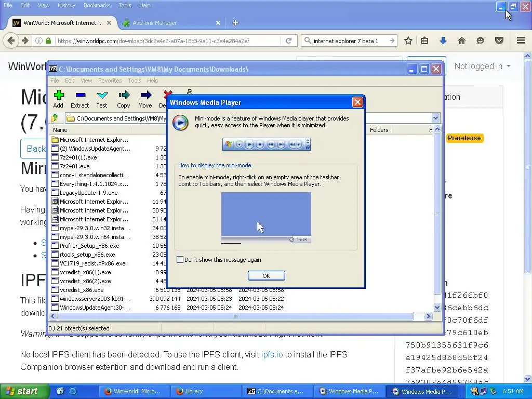This screenshot has width=532, height=399.
Task: Reload the WinWorld page
Action: 289,41
